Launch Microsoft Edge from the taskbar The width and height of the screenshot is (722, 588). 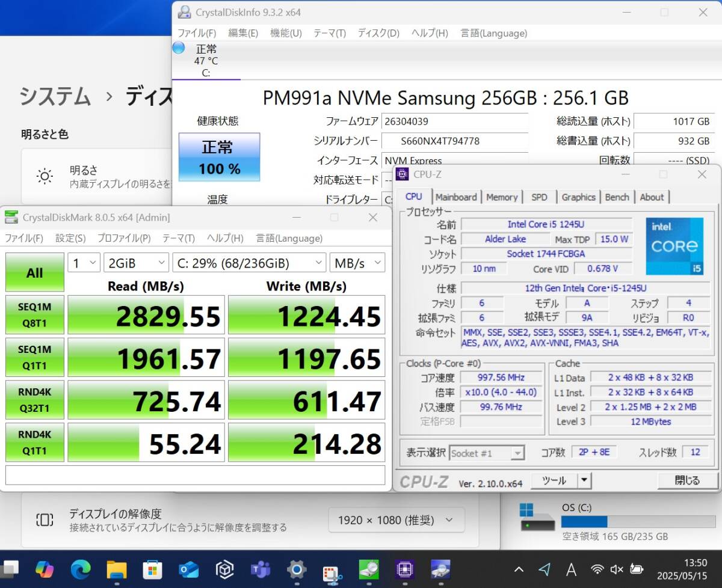tap(81, 569)
